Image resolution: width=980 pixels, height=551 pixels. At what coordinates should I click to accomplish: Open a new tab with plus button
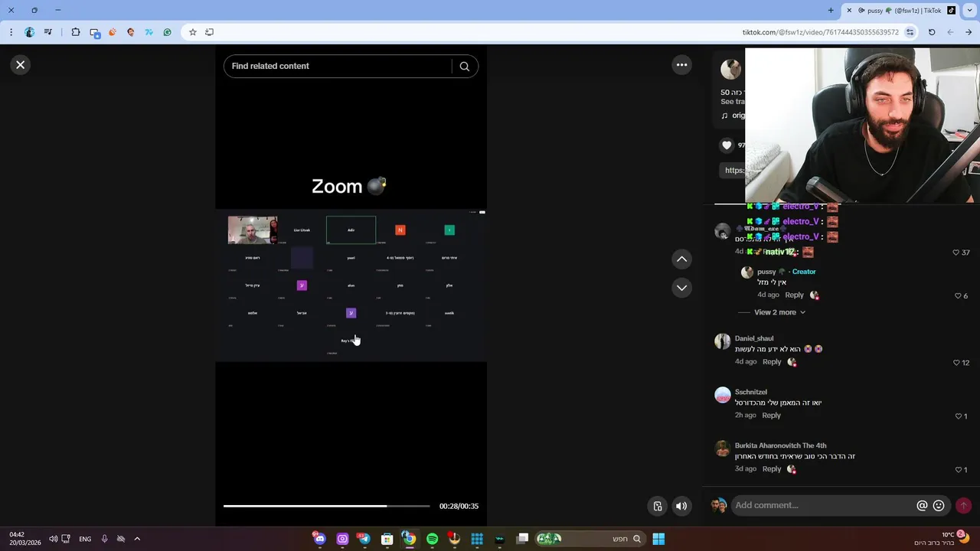point(831,11)
